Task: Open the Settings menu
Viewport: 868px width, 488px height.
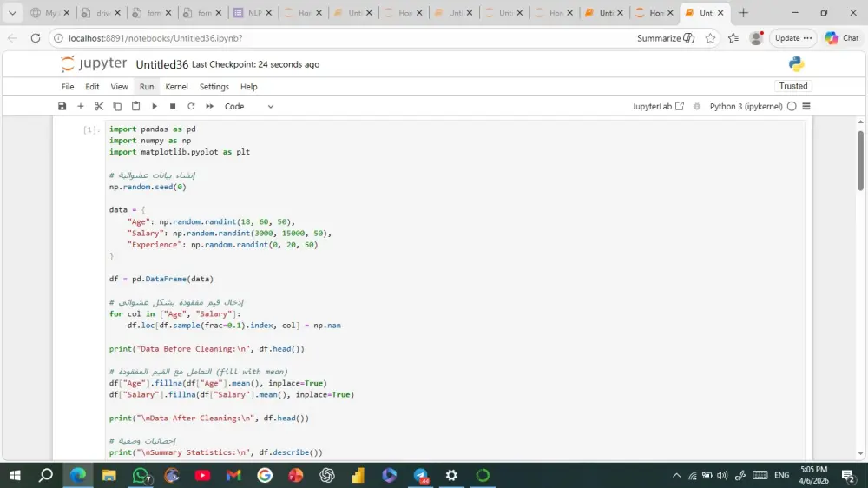Action: point(214,87)
